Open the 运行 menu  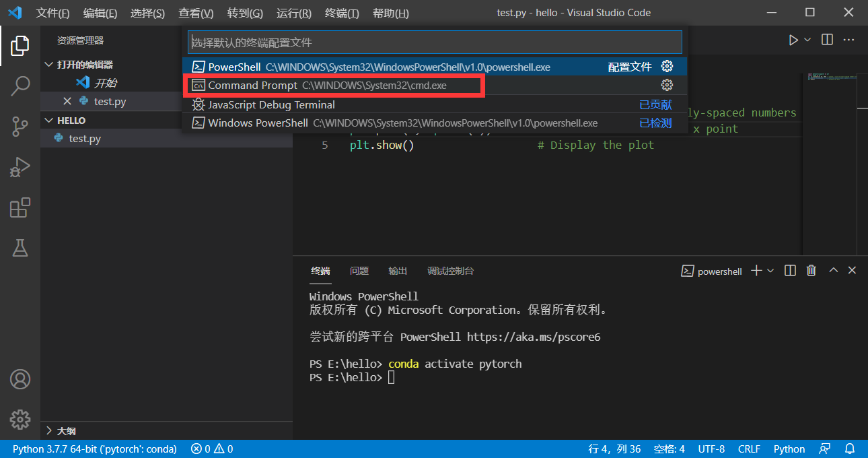point(293,13)
